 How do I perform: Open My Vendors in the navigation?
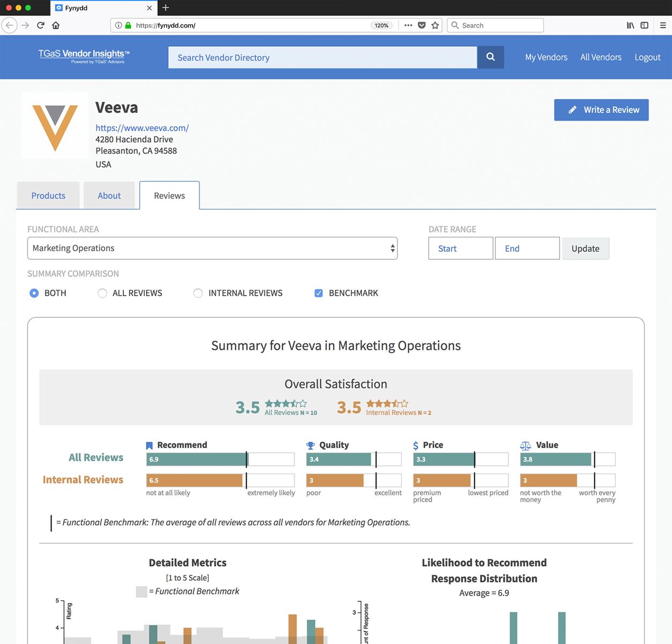click(546, 57)
